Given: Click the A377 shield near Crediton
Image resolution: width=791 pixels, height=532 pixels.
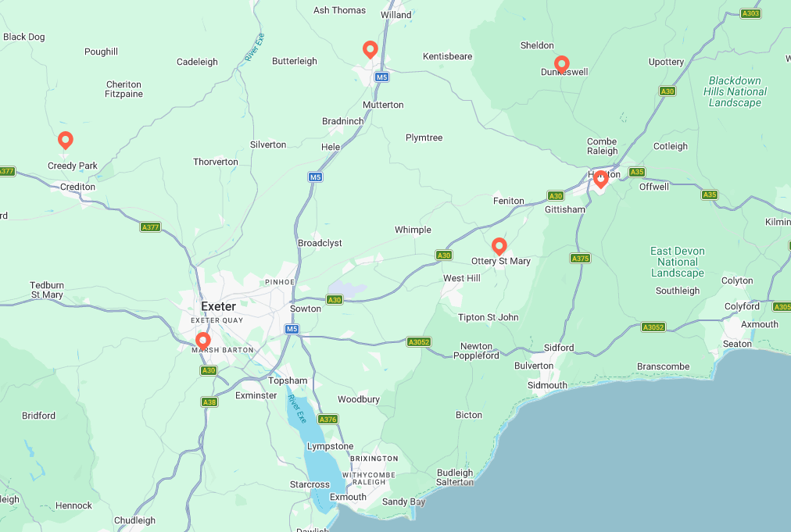Looking at the screenshot, I should (x=150, y=227).
